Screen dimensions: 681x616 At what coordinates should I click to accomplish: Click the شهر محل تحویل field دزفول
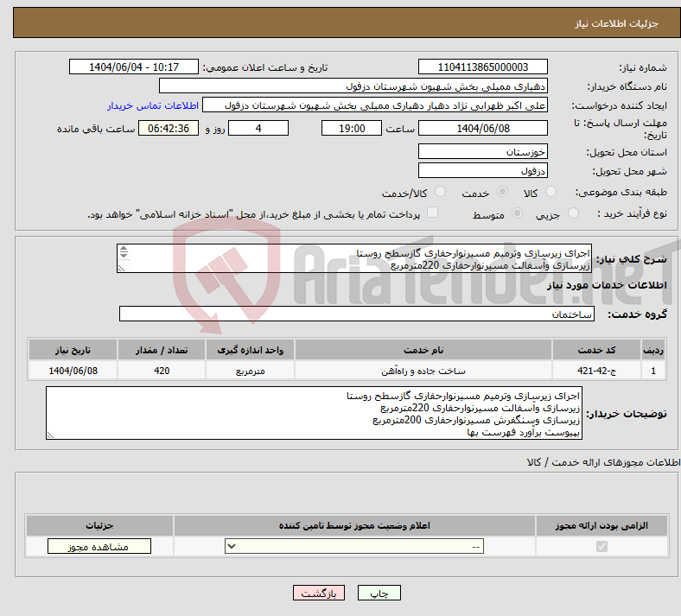point(483,170)
